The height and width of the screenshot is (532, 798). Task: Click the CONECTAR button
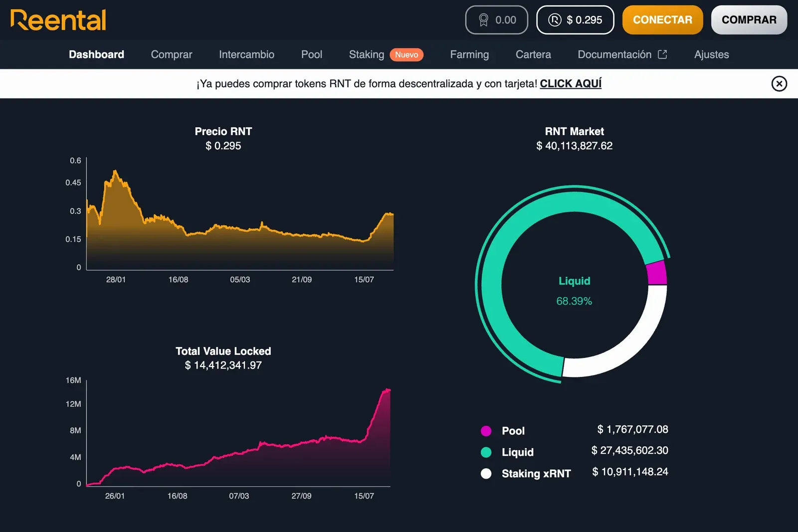pos(662,20)
